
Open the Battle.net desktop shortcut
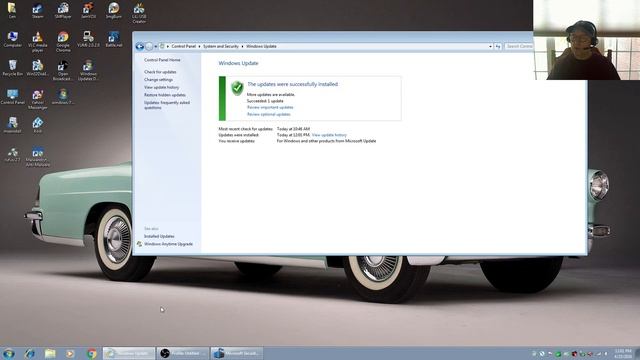[x=113, y=39]
